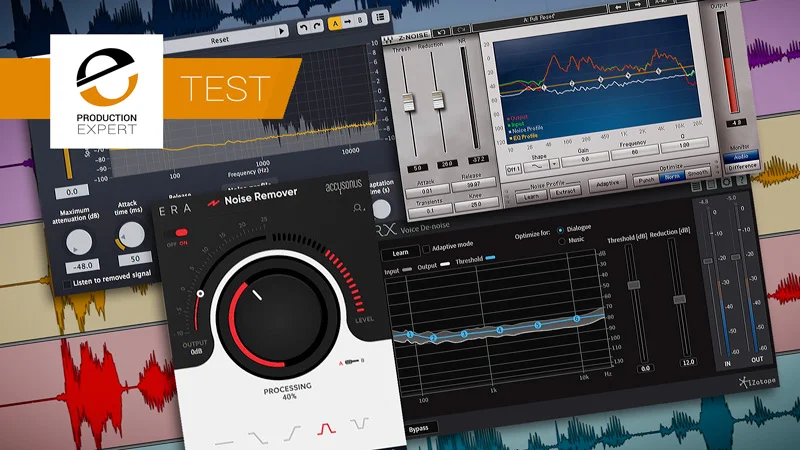
Task: Click the Maximum attenuation -48.0 value field
Action: pyautogui.click(x=82, y=266)
